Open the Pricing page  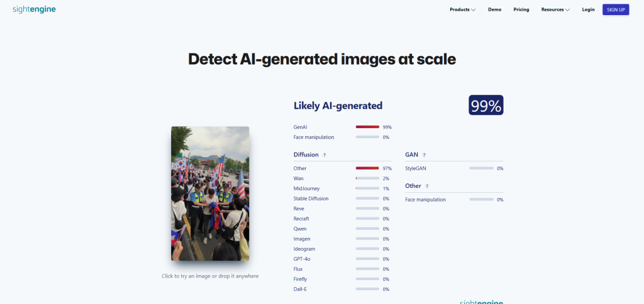[x=521, y=9]
